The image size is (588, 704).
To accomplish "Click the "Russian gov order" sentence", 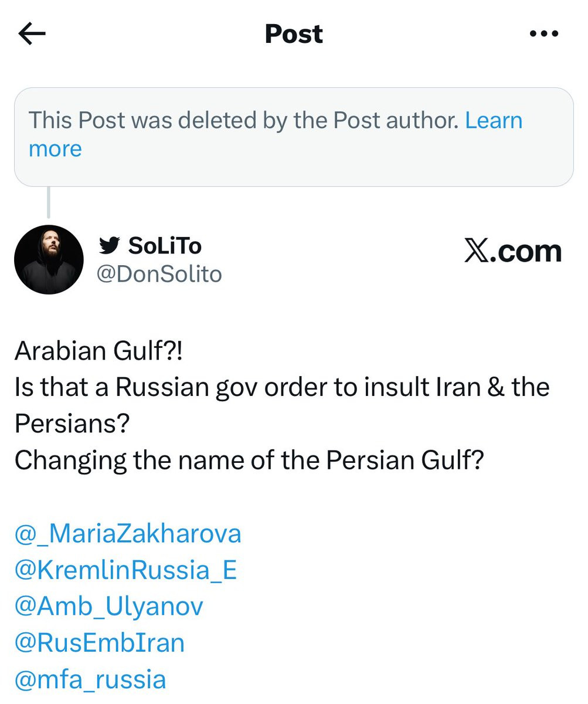I will tap(281, 387).
